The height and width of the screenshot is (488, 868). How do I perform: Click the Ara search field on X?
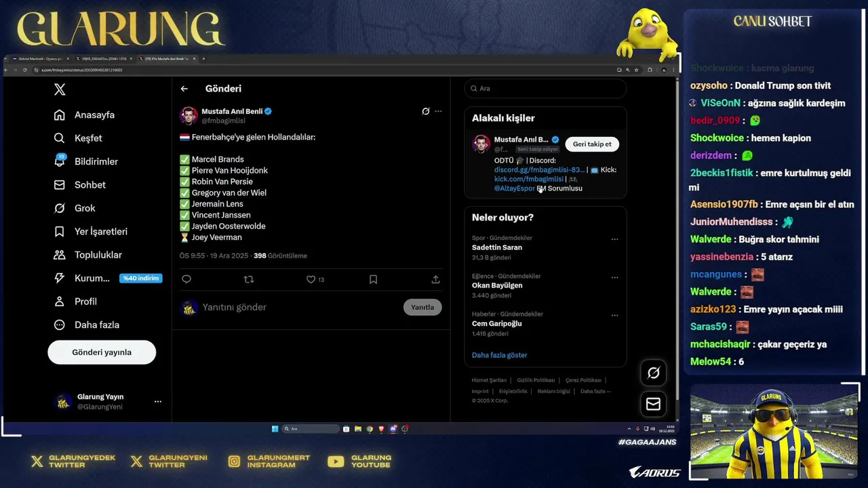point(545,89)
